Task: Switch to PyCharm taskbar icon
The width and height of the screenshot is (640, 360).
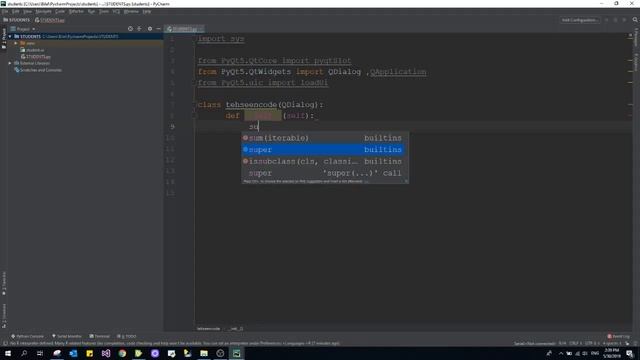Action: coord(236,353)
